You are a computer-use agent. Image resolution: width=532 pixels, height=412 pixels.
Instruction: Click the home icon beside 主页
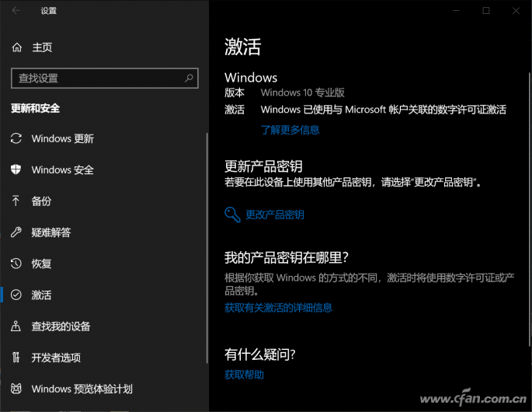coord(16,47)
